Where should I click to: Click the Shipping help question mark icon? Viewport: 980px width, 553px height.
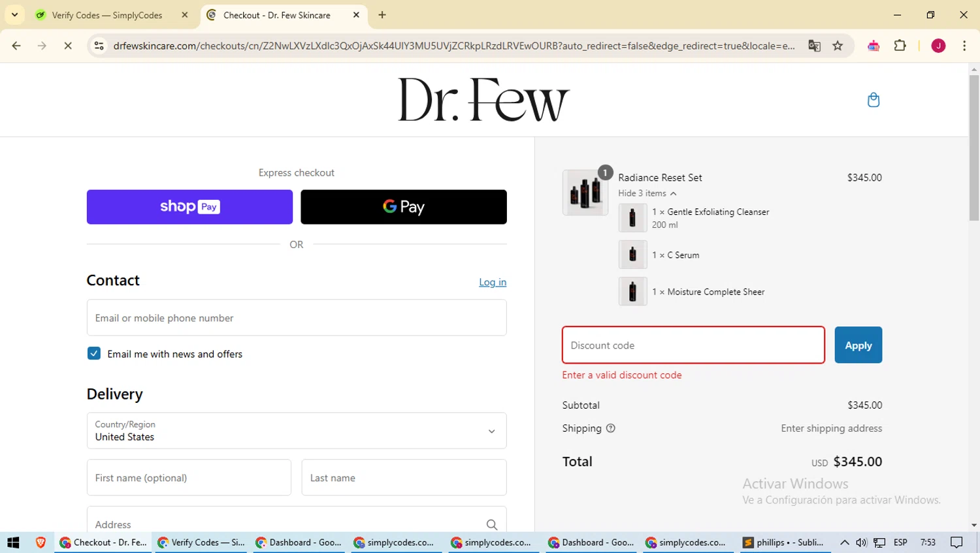point(610,428)
